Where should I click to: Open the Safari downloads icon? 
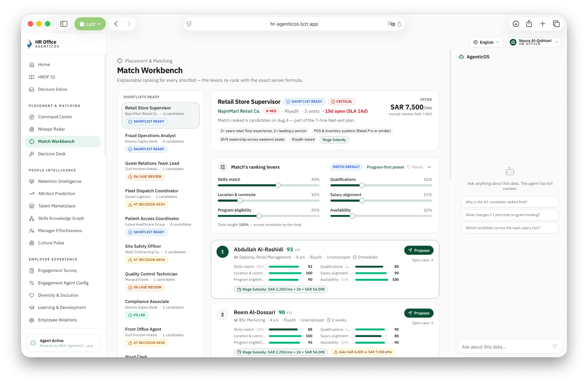point(516,24)
